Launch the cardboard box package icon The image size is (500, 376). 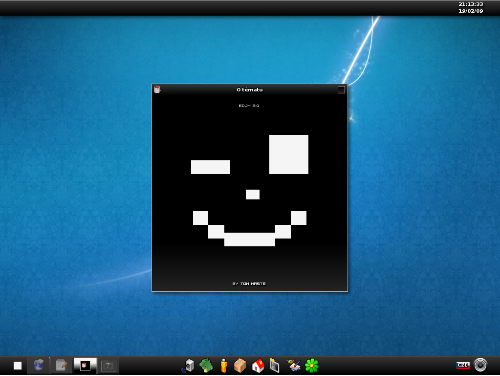(x=240, y=366)
